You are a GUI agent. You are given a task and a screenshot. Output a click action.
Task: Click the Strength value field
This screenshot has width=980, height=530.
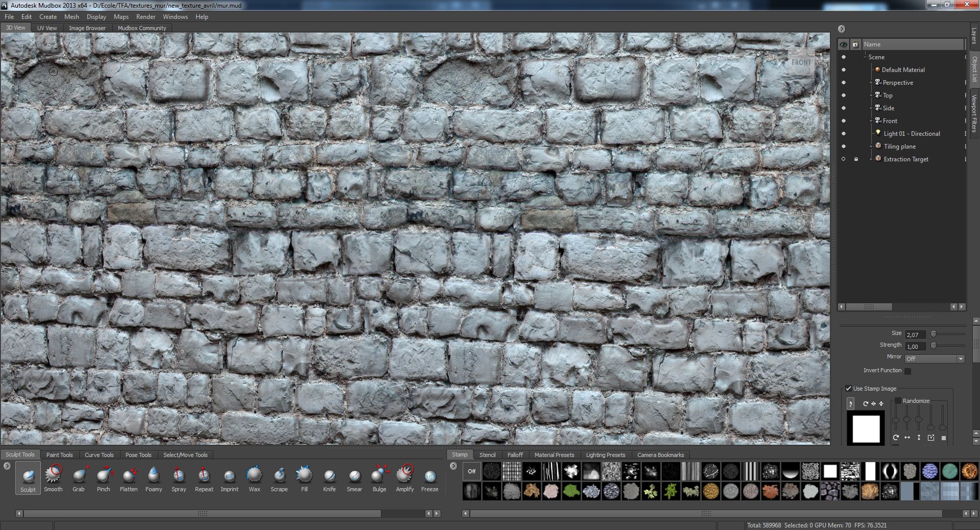[x=915, y=347]
